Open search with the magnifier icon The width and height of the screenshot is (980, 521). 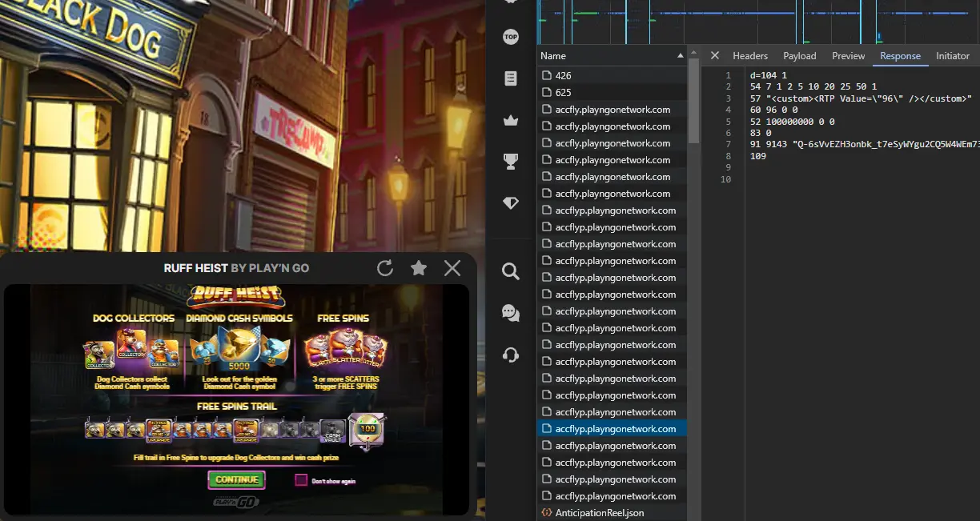point(511,271)
